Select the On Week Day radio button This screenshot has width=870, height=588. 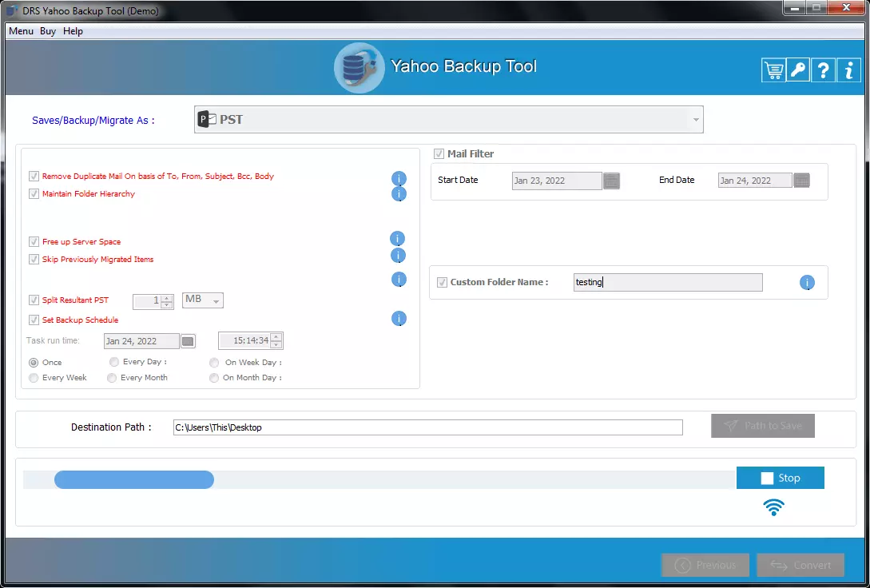tap(214, 362)
